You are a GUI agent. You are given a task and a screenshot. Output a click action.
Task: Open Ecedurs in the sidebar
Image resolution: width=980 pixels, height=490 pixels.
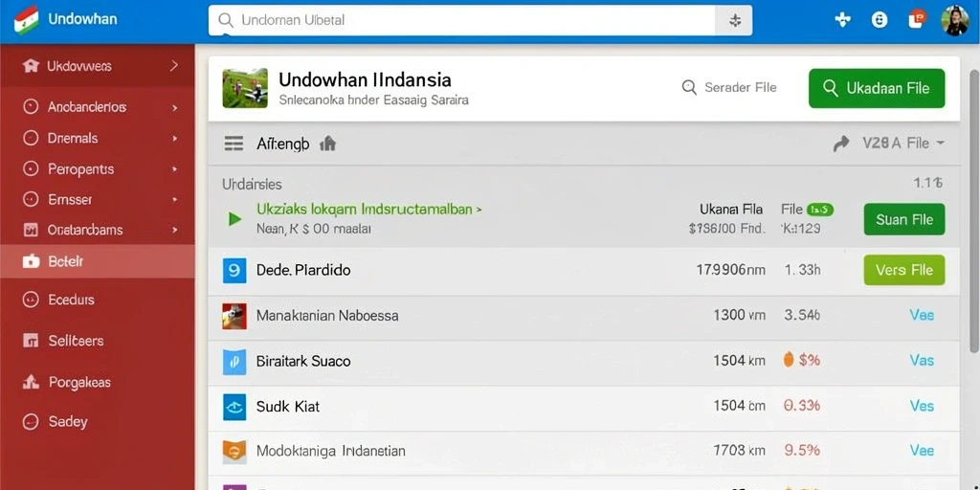click(x=98, y=300)
